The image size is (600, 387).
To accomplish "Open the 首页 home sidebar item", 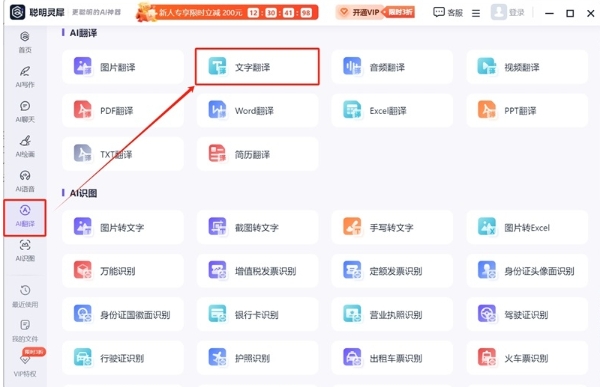I will click(x=25, y=42).
